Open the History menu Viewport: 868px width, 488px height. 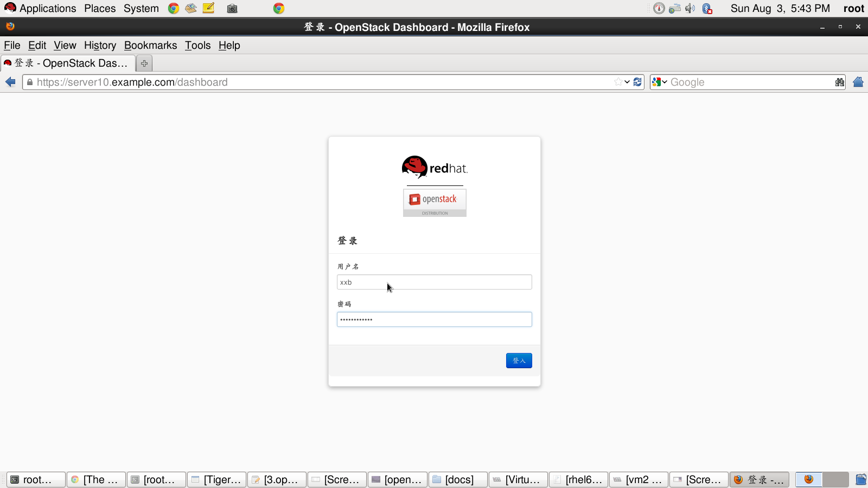point(100,46)
